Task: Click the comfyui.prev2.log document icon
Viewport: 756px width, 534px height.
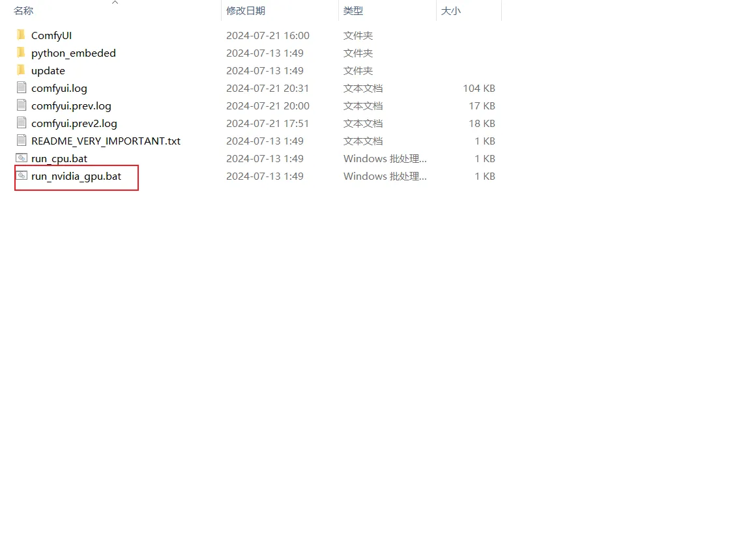Action: (x=22, y=123)
